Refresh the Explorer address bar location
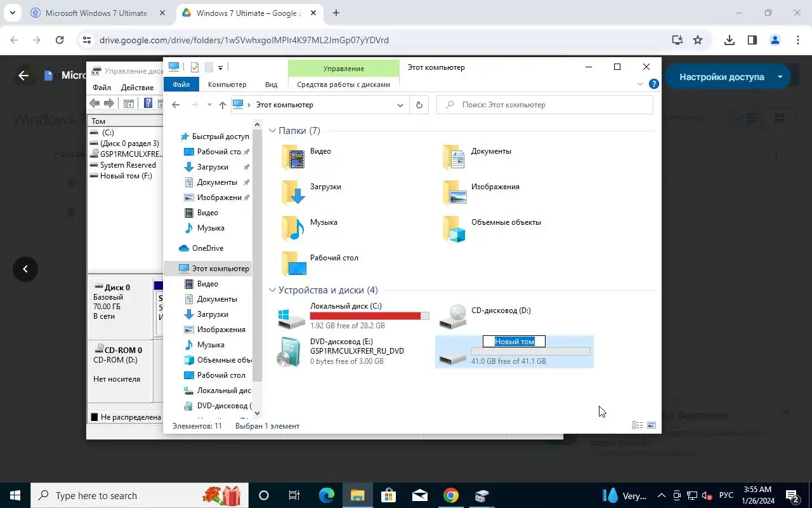This screenshot has width=812, height=508. [419, 105]
